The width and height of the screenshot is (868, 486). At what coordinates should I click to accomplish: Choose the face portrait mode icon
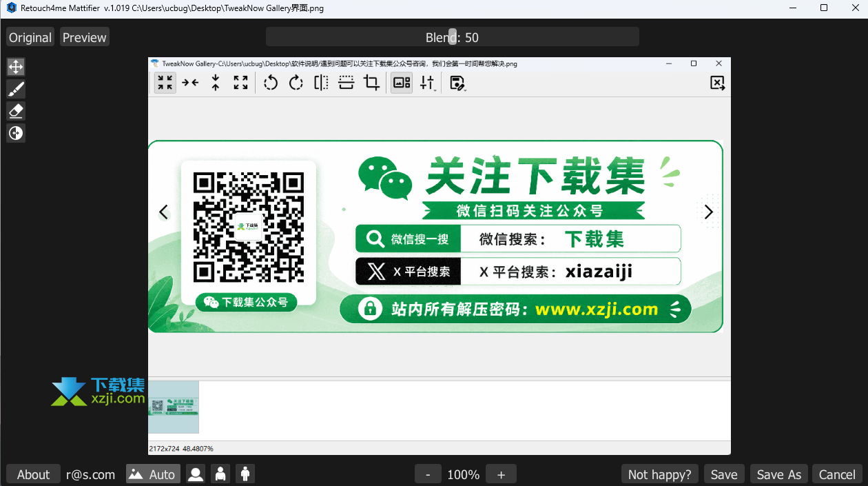196,474
